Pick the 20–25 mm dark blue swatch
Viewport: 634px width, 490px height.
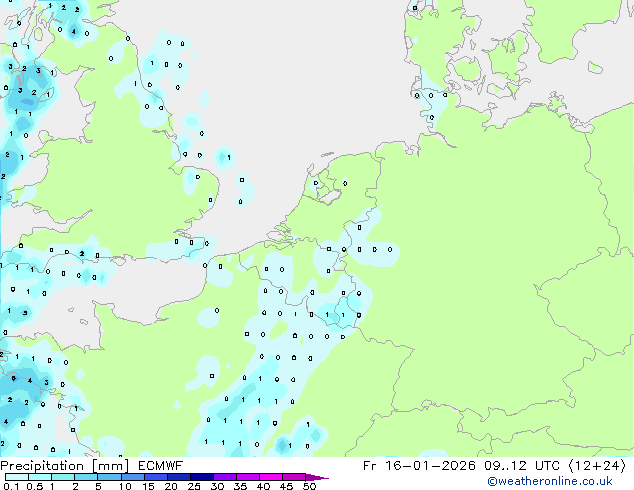(178, 477)
